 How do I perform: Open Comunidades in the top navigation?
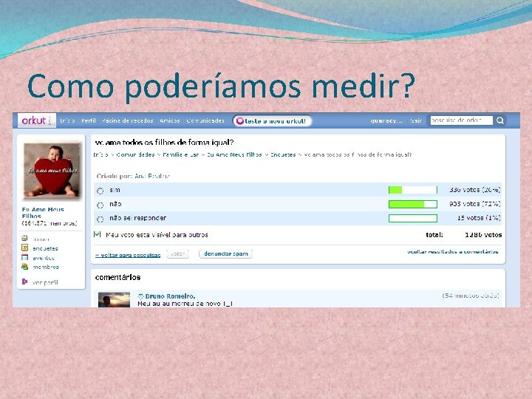point(205,120)
